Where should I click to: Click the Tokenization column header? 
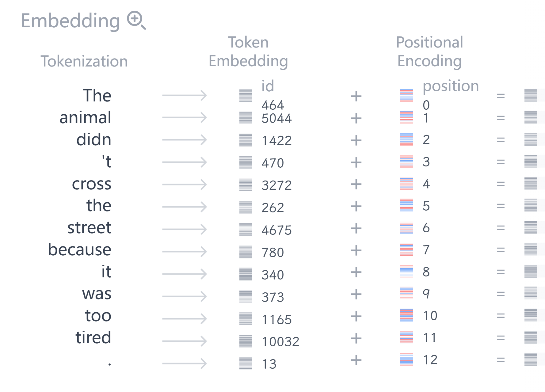84,61
